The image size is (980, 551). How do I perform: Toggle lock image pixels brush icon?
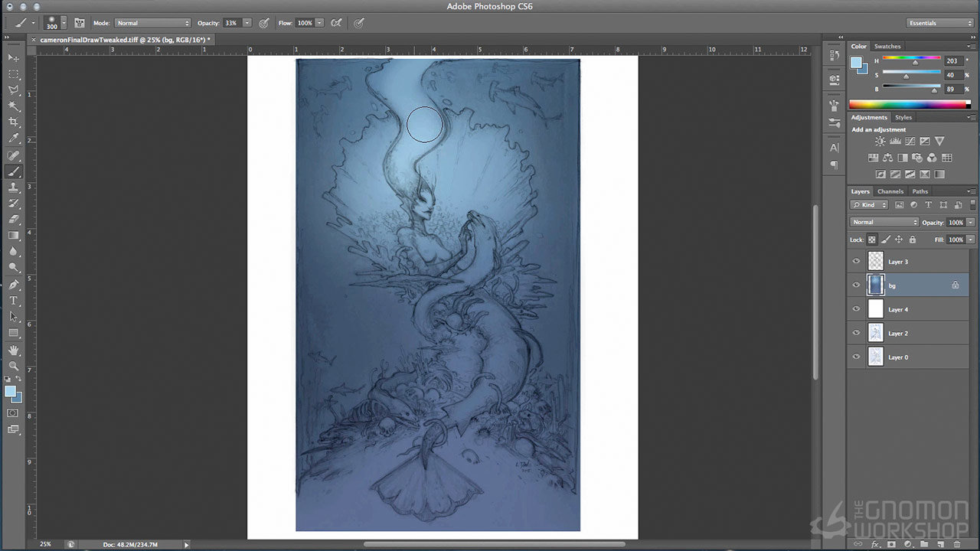pos(886,240)
